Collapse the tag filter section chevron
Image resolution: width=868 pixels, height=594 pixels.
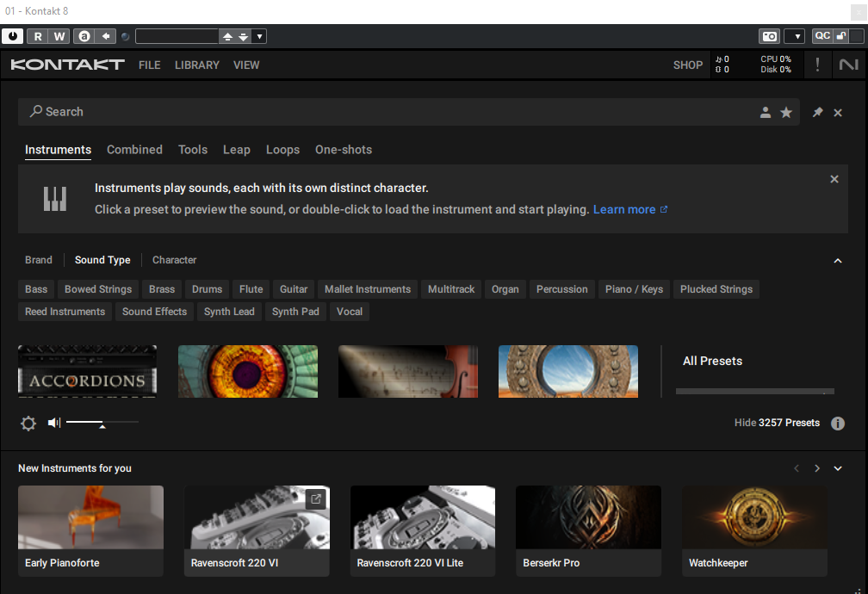(x=838, y=261)
